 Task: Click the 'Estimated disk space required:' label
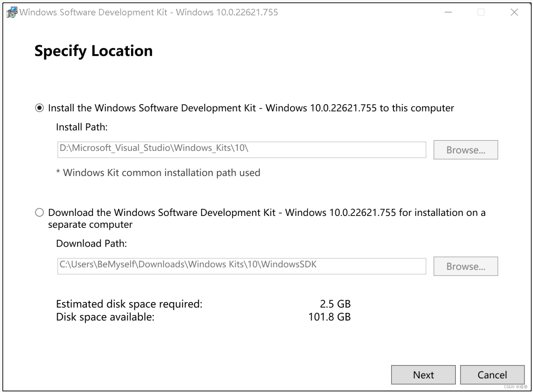(x=129, y=304)
